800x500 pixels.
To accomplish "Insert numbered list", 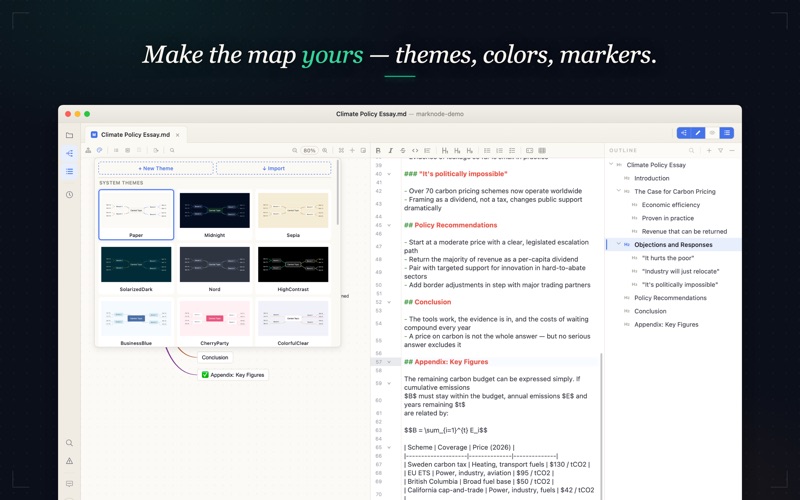I will (499, 151).
